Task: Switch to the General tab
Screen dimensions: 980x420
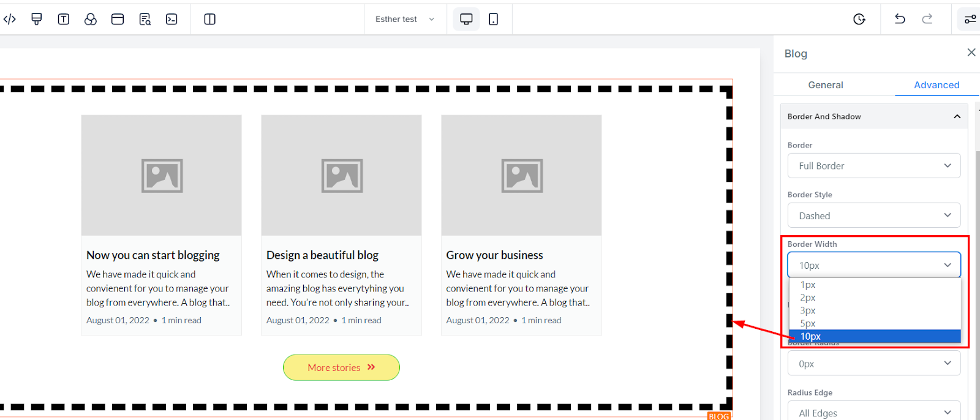Action: tap(825, 85)
